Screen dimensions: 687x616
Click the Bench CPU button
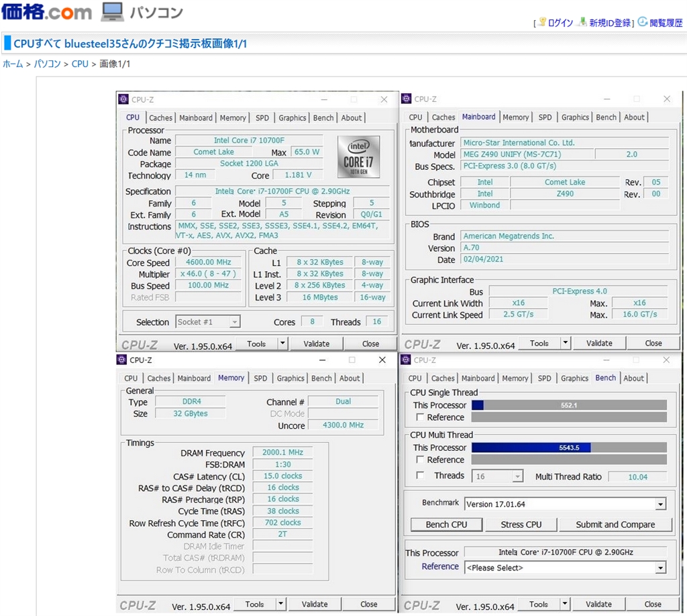(x=446, y=525)
